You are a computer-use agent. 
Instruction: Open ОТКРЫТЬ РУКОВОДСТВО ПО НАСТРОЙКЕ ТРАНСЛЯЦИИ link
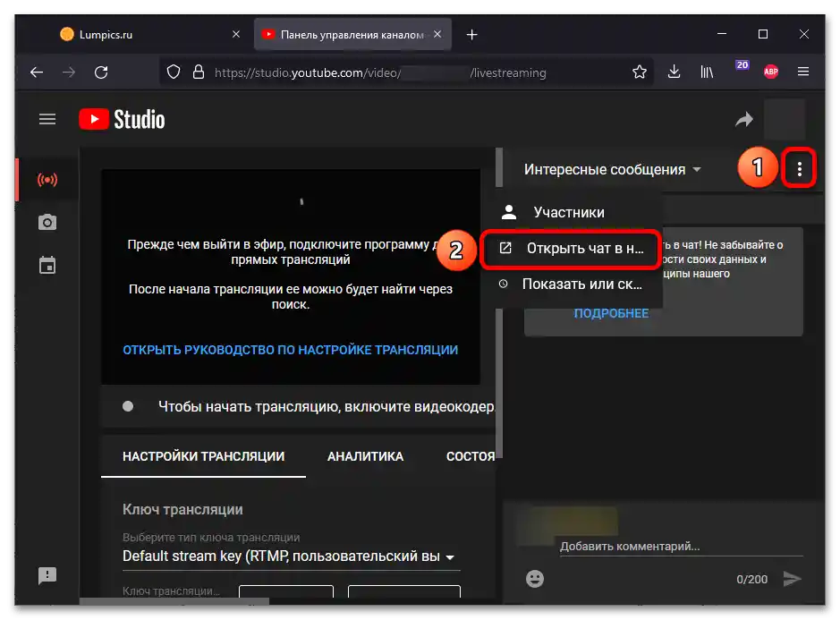point(291,350)
